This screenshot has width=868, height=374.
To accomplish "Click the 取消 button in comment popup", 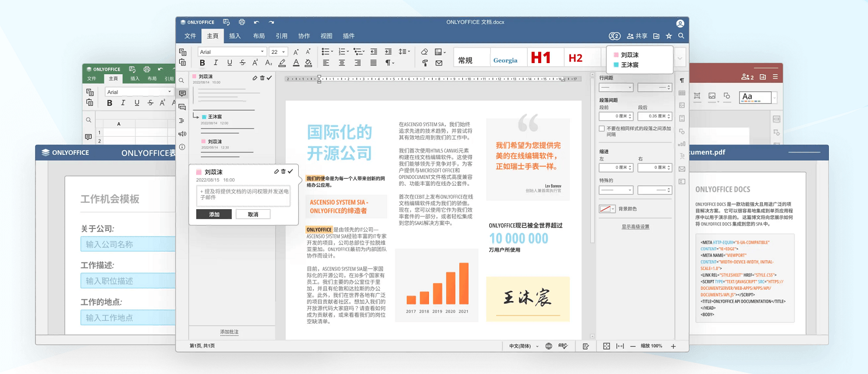I will coord(253,214).
